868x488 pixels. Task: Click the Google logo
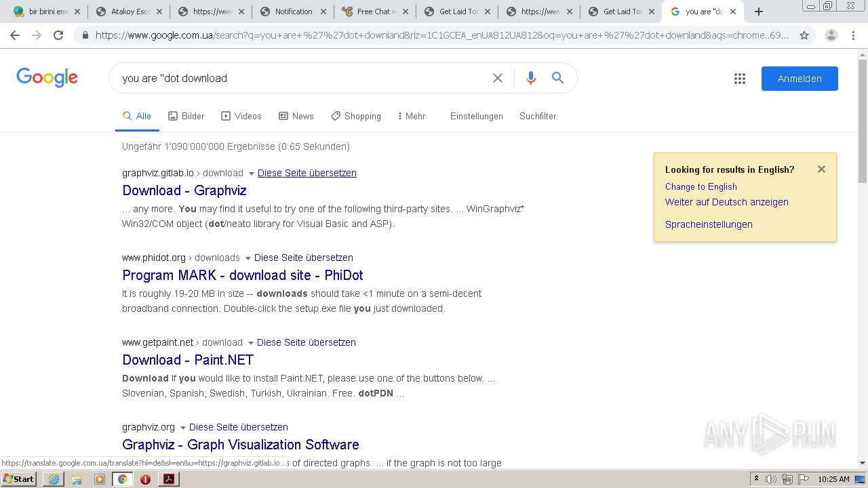click(x=47, y=78)
